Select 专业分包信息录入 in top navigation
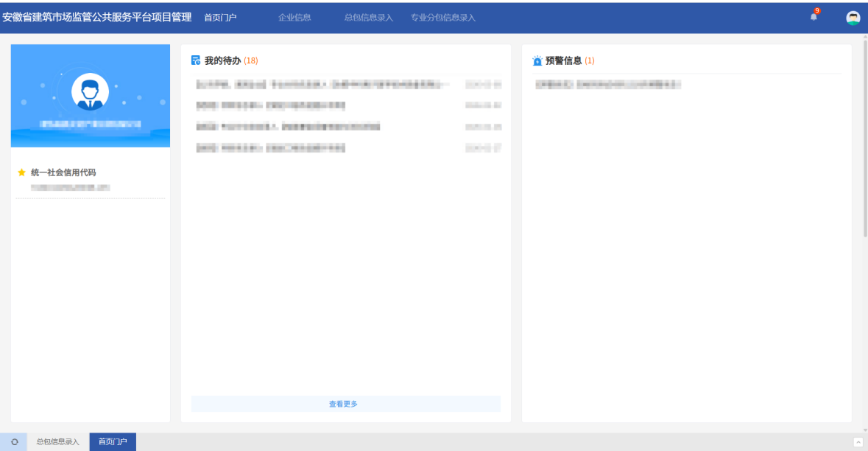Viewport: 868px width, 451px height. tap(443, 18)
